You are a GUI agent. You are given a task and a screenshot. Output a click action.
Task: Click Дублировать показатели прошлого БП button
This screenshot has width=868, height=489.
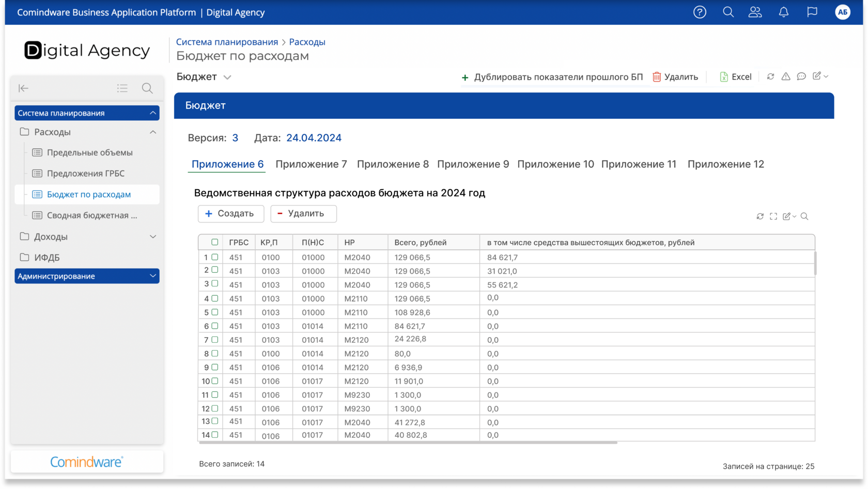(x=552, y=77)
